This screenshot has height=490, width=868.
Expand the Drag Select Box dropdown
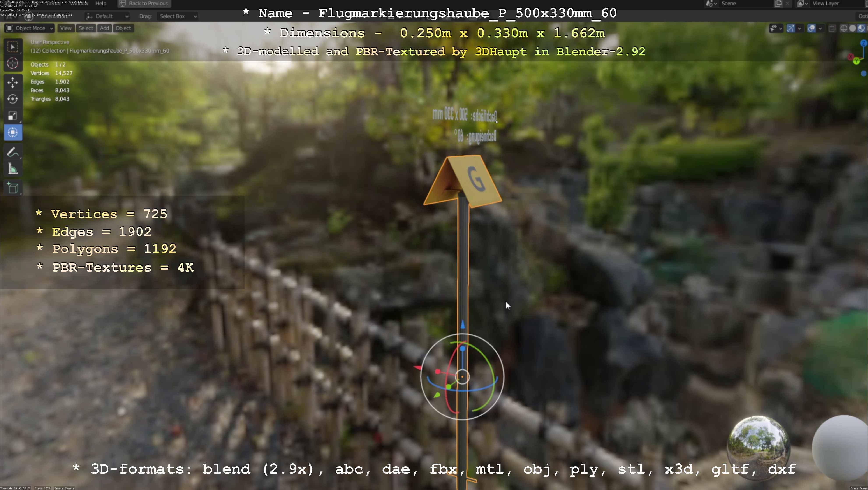[x=177, y=16]
